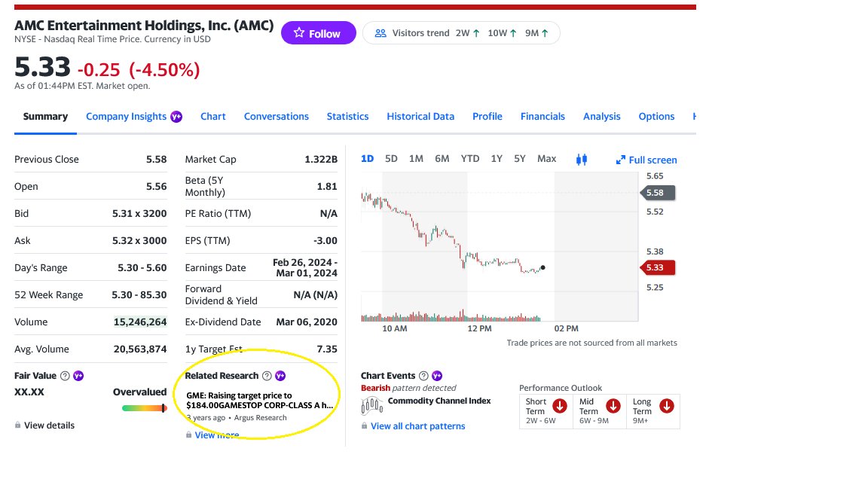
Task: Click the Volume value 15,246,264
Action: 140,322
